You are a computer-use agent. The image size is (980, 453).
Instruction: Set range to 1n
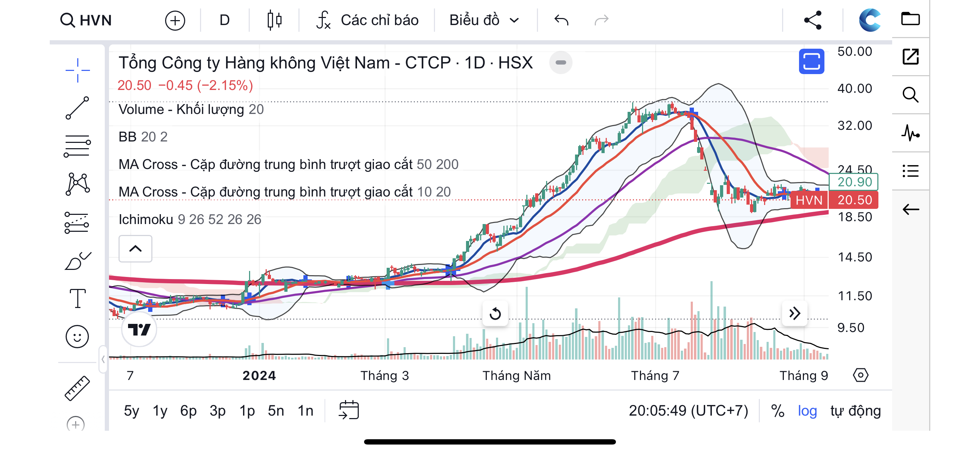tap(305, 410)
